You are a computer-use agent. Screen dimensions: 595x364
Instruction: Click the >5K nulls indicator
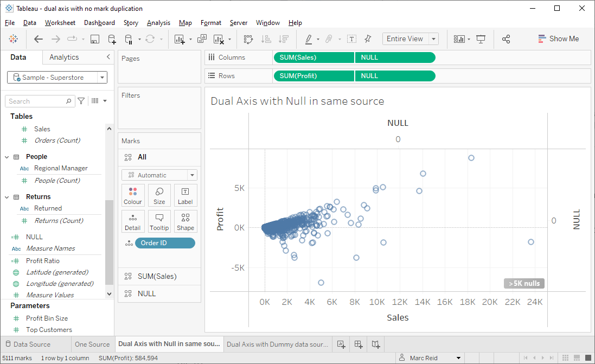524,283
